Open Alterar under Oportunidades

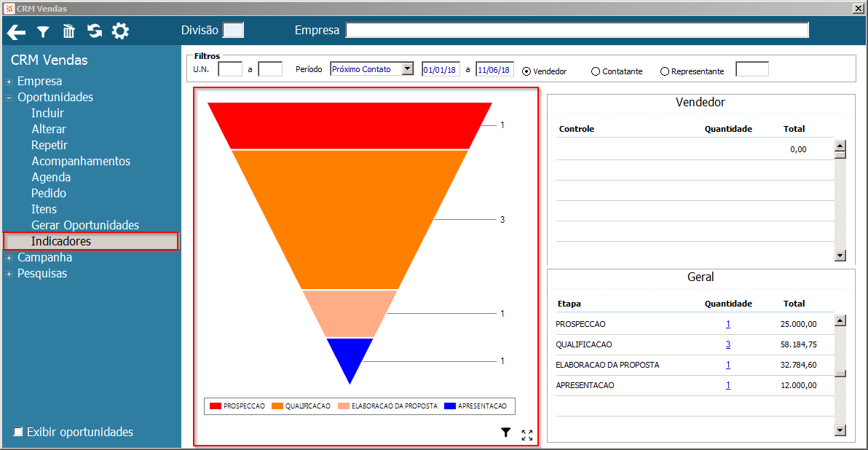point(49,129)
